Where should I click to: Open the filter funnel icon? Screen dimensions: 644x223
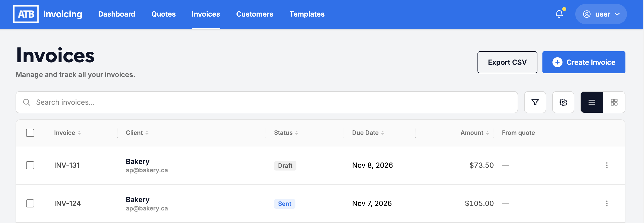coord(535,102)
